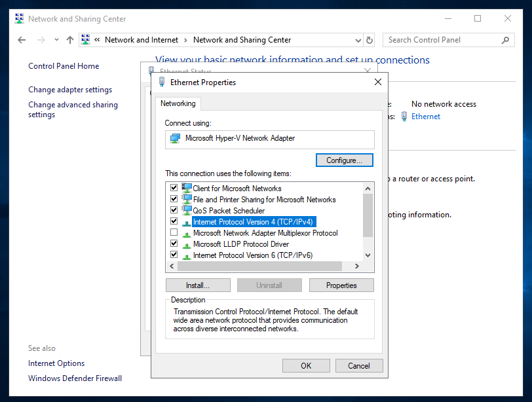
Task: Click the horizontal scroll left arrow
Action: click(172, 266)
